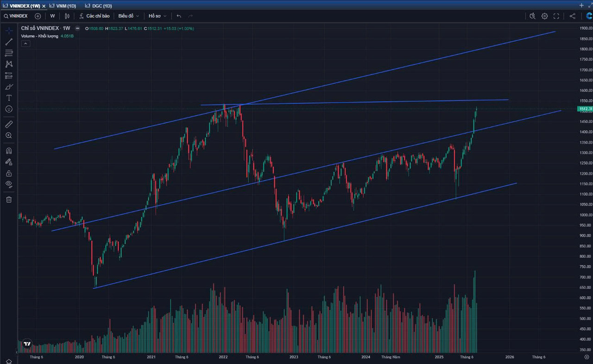Click the add symbol plus-circle icon
Image resolution: width=593 pixels, height=364 pixels.
[x=38, y=16]
